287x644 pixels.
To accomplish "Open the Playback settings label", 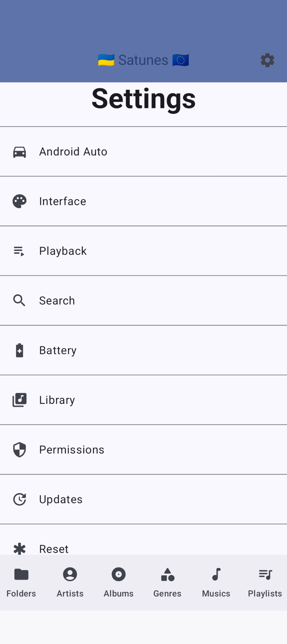I will [63, 251].
